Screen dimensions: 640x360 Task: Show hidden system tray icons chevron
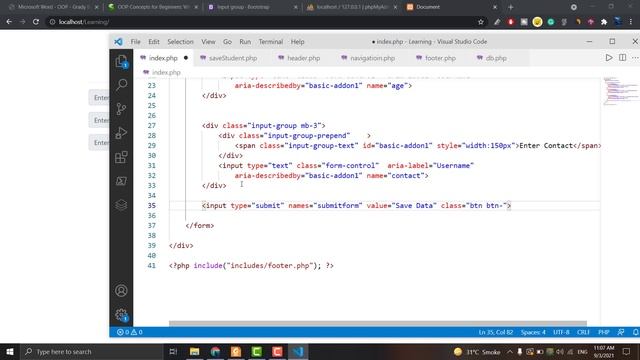pyautogui.click(x=510, y=351)
